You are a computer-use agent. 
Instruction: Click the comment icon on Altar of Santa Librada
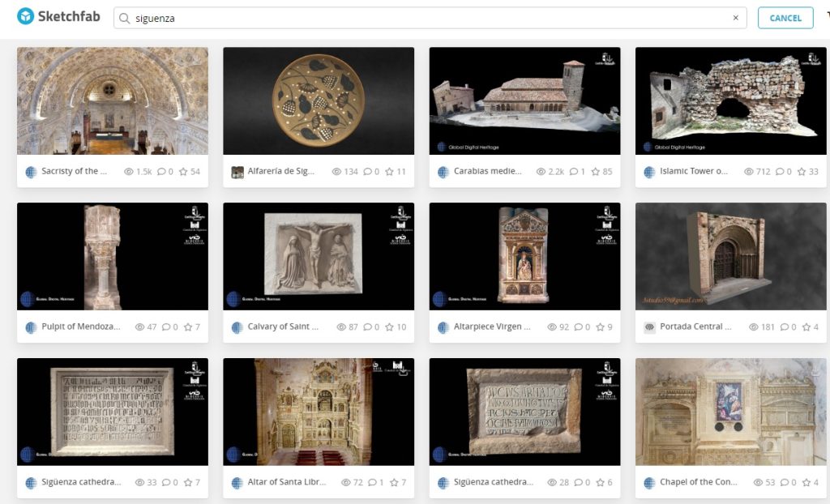[x=372, y=482]
